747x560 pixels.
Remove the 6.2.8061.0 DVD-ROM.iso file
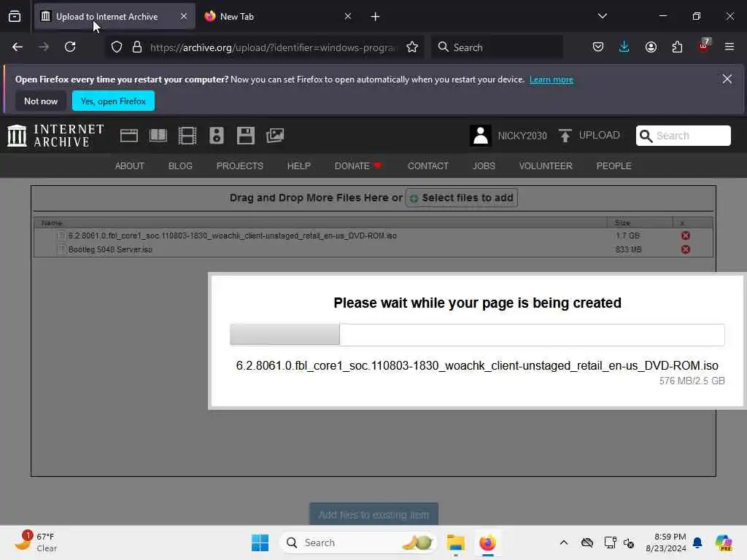[x=686, y=236]
